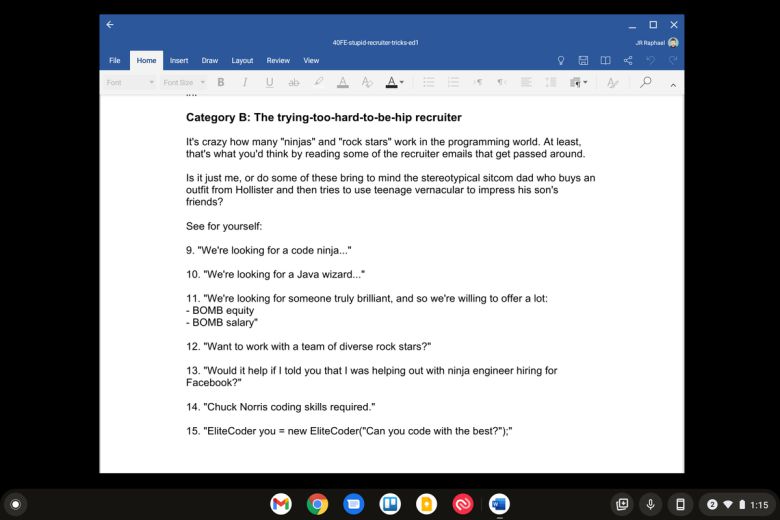This screenshot has height=520, width=780.
Task: Apply strikethrough to text
Action: [x=294, y=82]
